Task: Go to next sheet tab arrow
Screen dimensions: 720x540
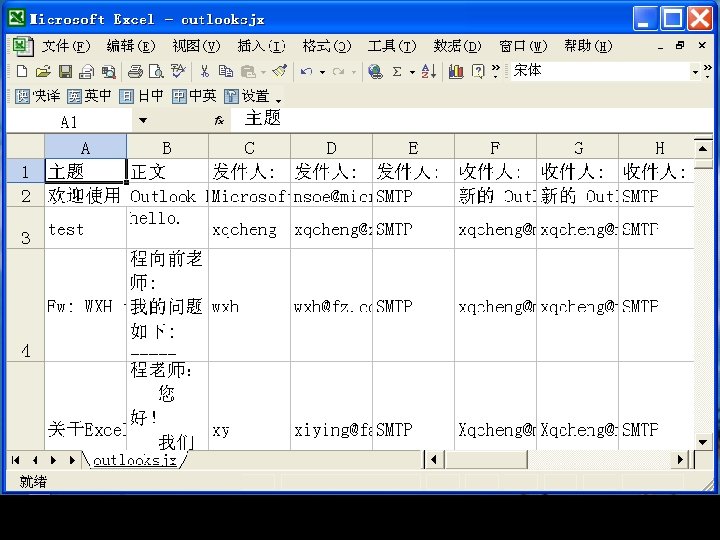Action: click(x=53, y=460)
